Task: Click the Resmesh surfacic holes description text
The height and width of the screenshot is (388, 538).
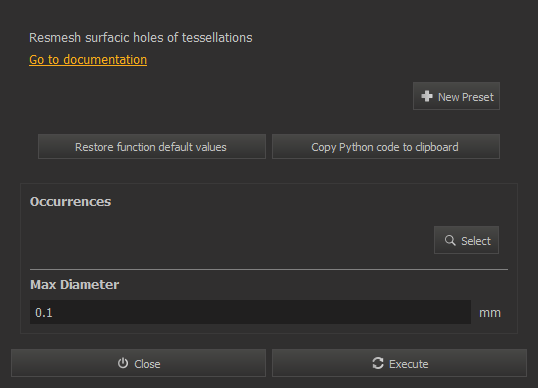Action: (x=141, y=38)
